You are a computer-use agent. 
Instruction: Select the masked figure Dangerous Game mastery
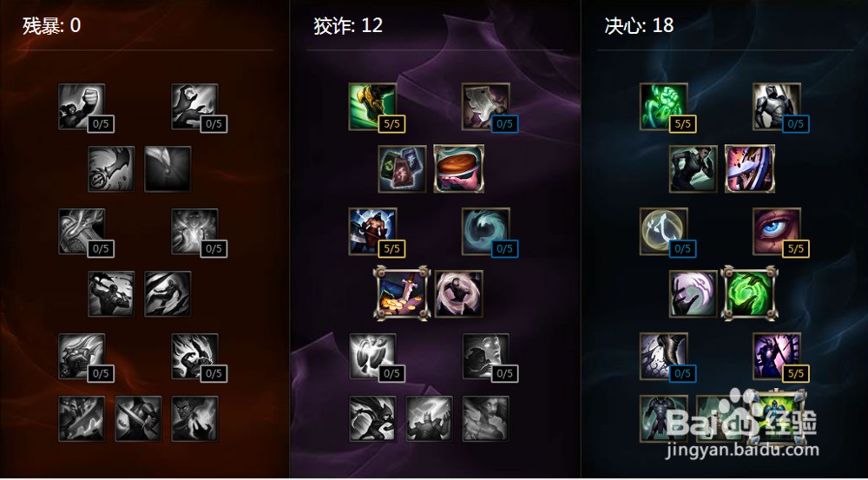458,294
